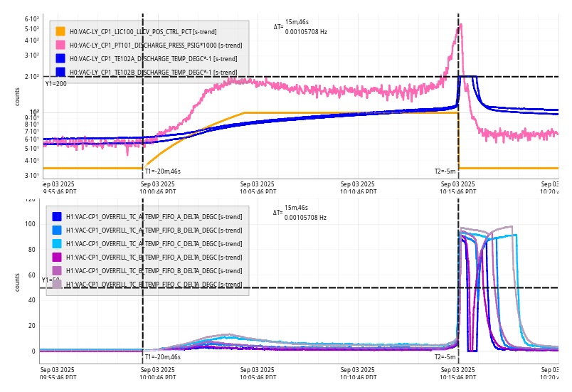Image resolution: width=572 pixels, height=392 pixels.
Task: Click the orange LIC100 LLCV_POS_CTRL_PCT legend swatch
Action: (60, 31)
